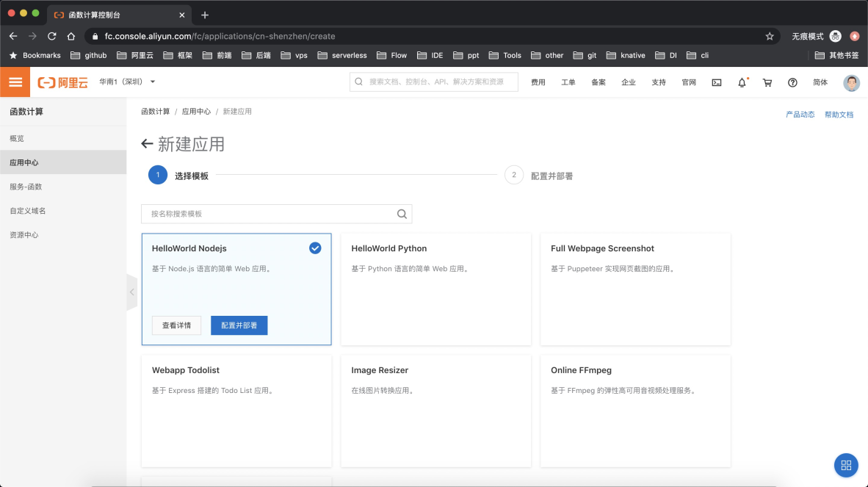Click step 1 选择模板 indicator
This screenshot has width=868, height=487.
178,176
